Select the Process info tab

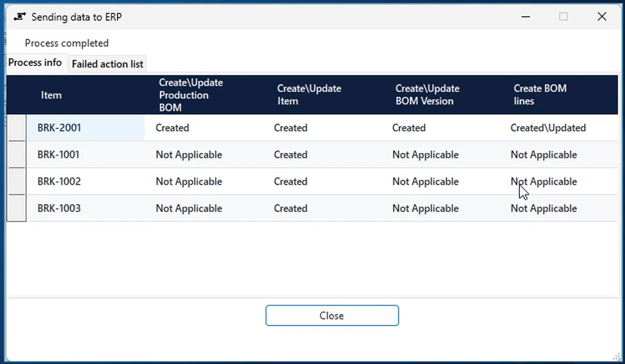tap(35, 62)
